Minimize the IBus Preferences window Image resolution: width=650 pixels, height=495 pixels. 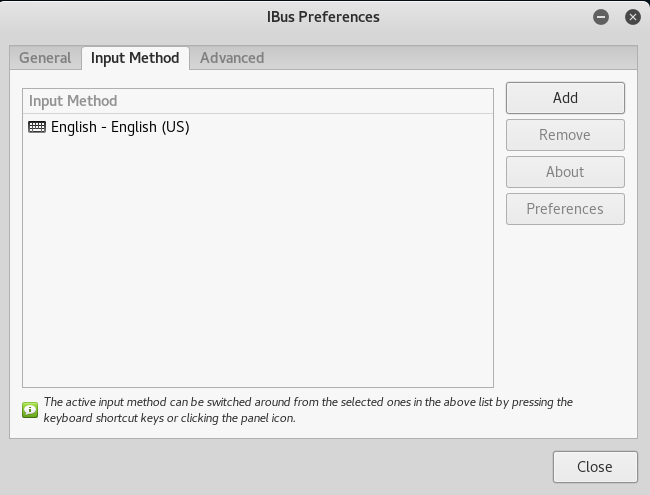point(601,17)
